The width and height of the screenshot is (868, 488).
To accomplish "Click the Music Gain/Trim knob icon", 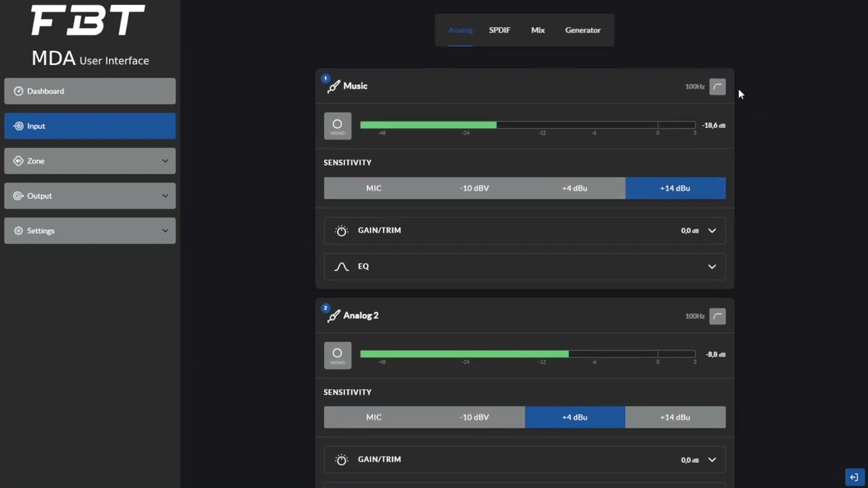I will click(x=342, y=230).
